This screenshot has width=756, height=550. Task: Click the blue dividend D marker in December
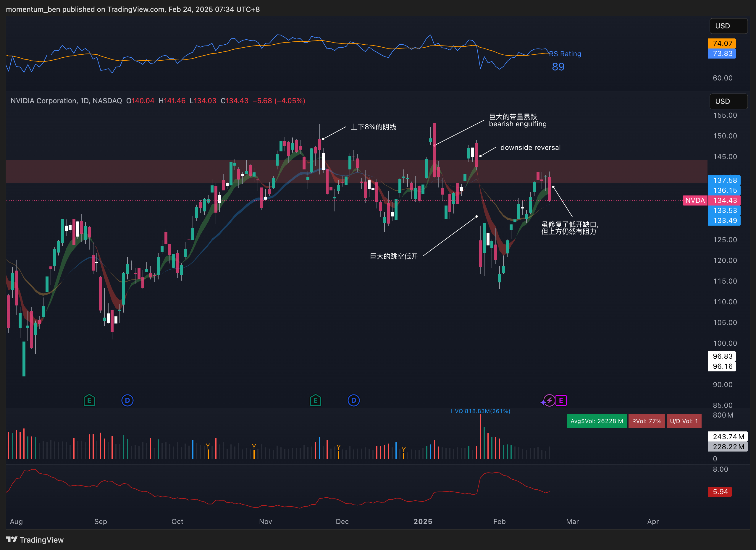click(354, 400)
